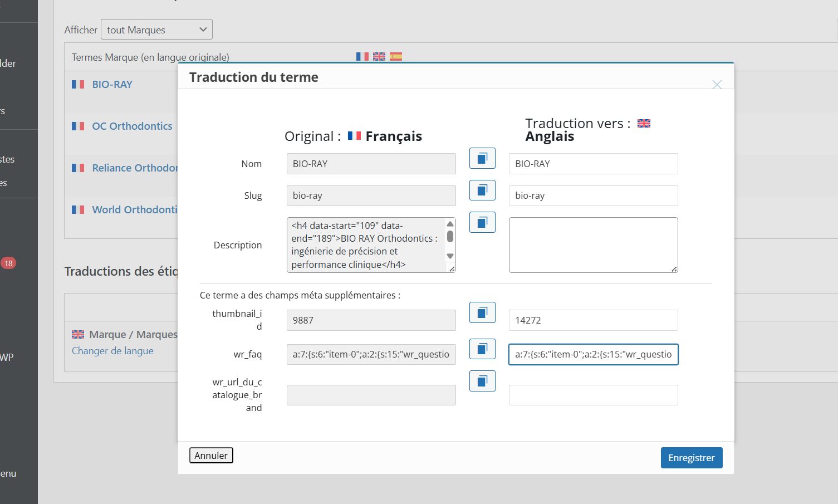Copy thumbnail_id value to the translation
The width and height of the screenshot is (838, 504).
point(482,313)
